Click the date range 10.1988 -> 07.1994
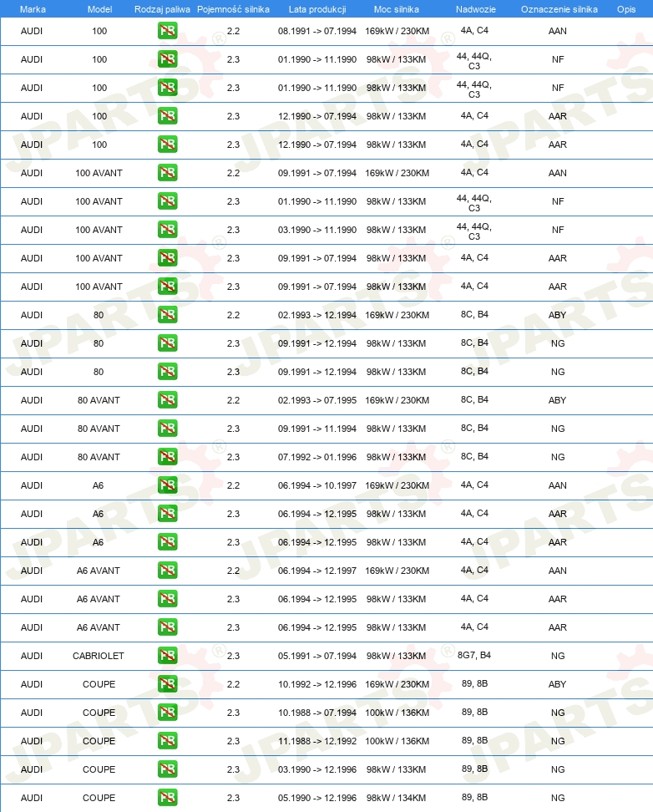The height and width of the screenshot is (812, 653). (x=317, y=713)
